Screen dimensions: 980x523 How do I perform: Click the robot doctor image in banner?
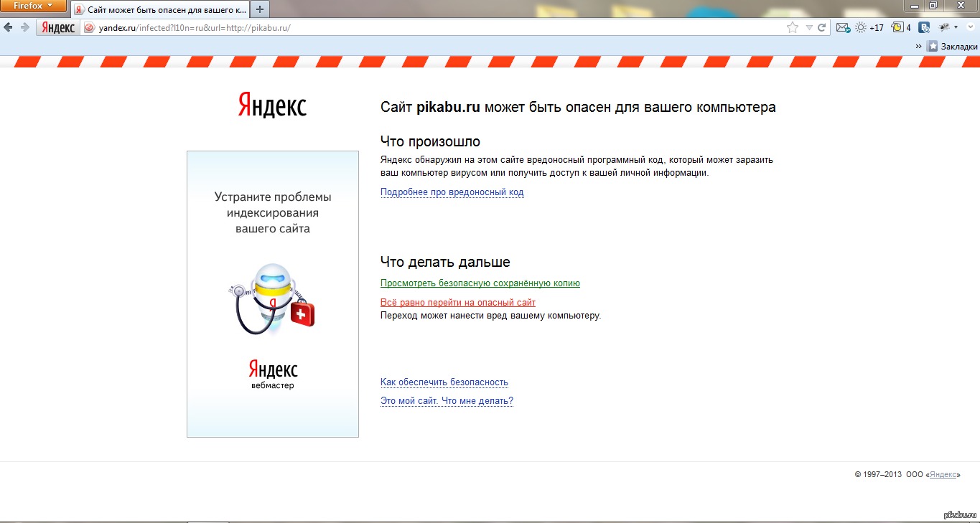273,299
